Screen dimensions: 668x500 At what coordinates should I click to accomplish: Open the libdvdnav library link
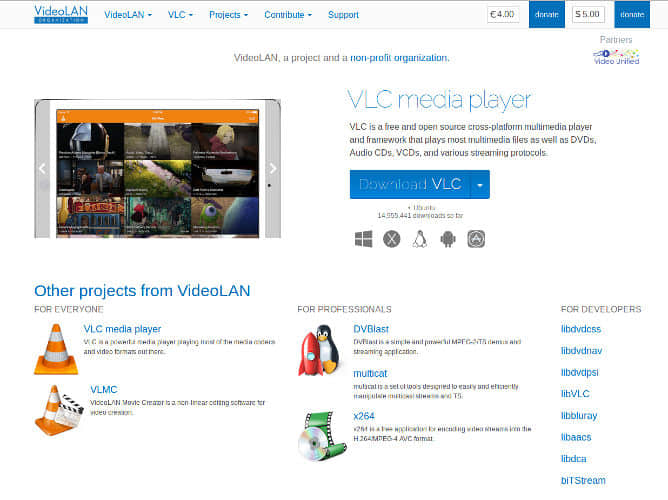point(581,351)
